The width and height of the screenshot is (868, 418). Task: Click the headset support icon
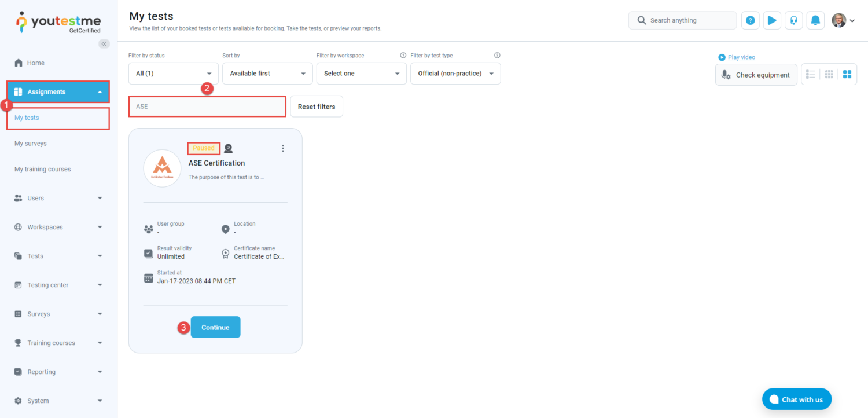click(794, 20)
